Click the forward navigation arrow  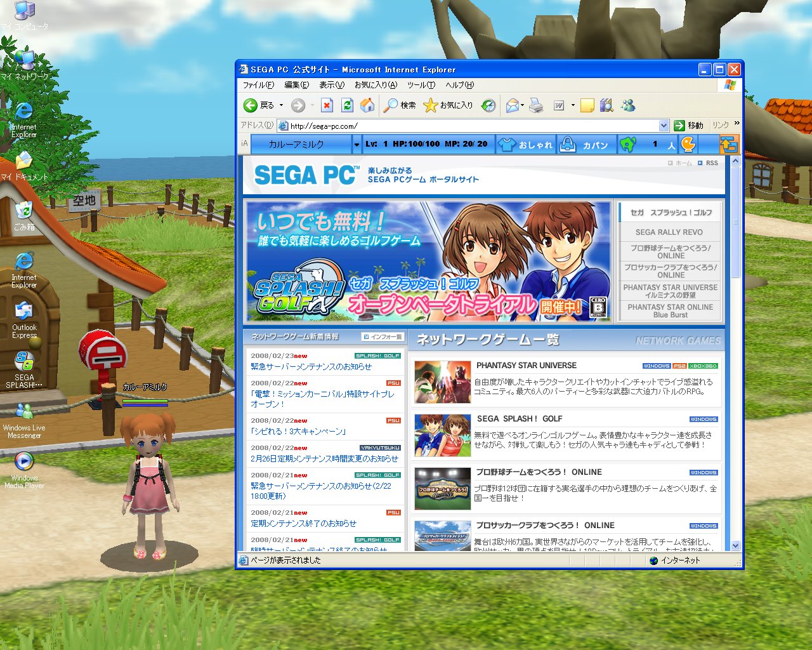pos(298,105)
